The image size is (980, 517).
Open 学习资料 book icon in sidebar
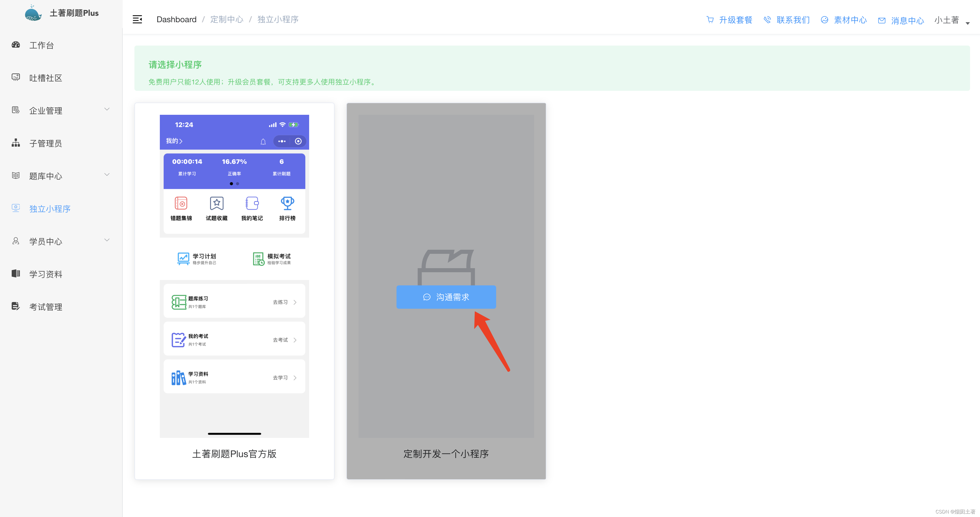tap(15, 273)
